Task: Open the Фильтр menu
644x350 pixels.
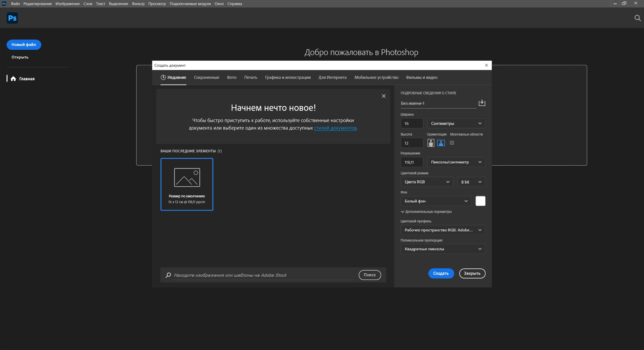Action: [138, 4]
